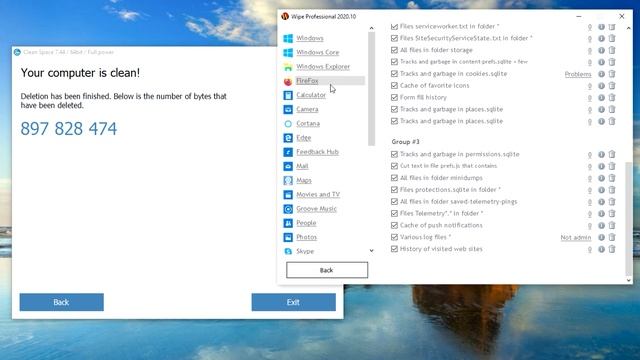The height and width of the screenshot is (360, 640).
Task: Select the Movies and TV icon
Action: pos(288,195)
